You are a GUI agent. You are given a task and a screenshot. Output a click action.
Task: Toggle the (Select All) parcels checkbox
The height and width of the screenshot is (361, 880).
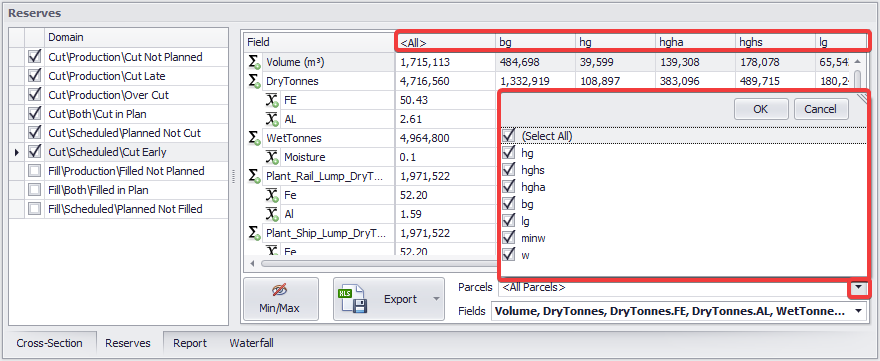click(509, 136)
